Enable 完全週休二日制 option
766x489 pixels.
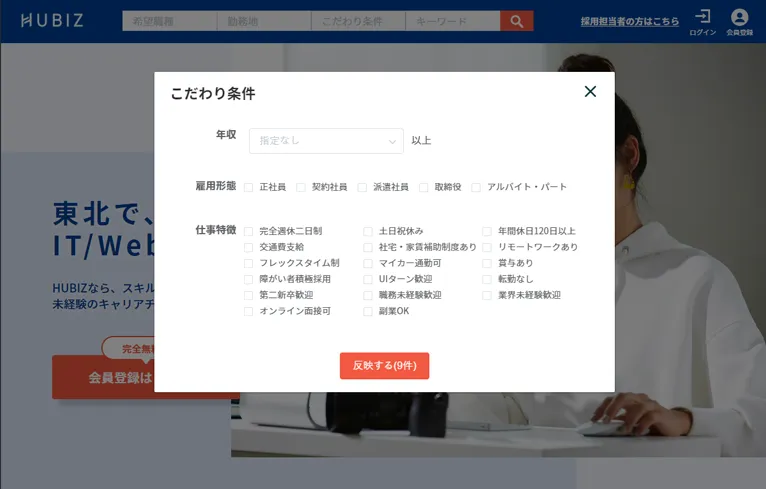tap(248, 232)
